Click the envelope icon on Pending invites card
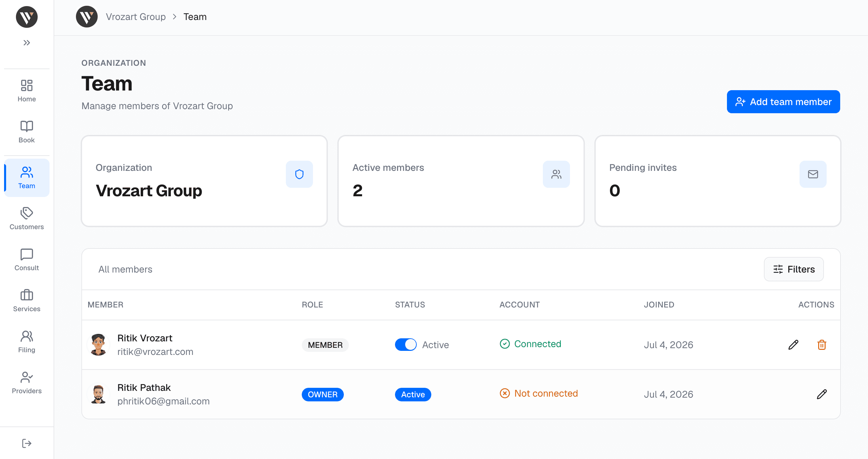The height and width of the screenshot is (459, 868). pyautogui.click(x=813, y=174)
